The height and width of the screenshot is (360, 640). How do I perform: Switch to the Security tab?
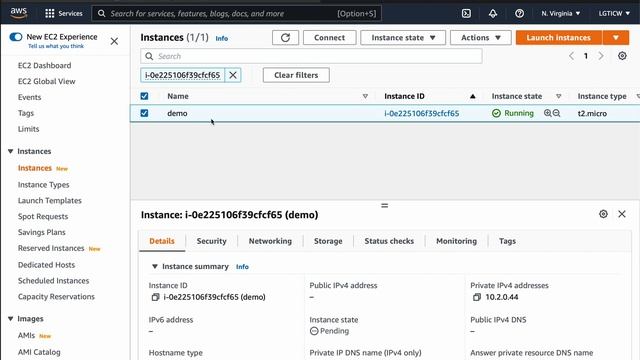tap(211, 241)
